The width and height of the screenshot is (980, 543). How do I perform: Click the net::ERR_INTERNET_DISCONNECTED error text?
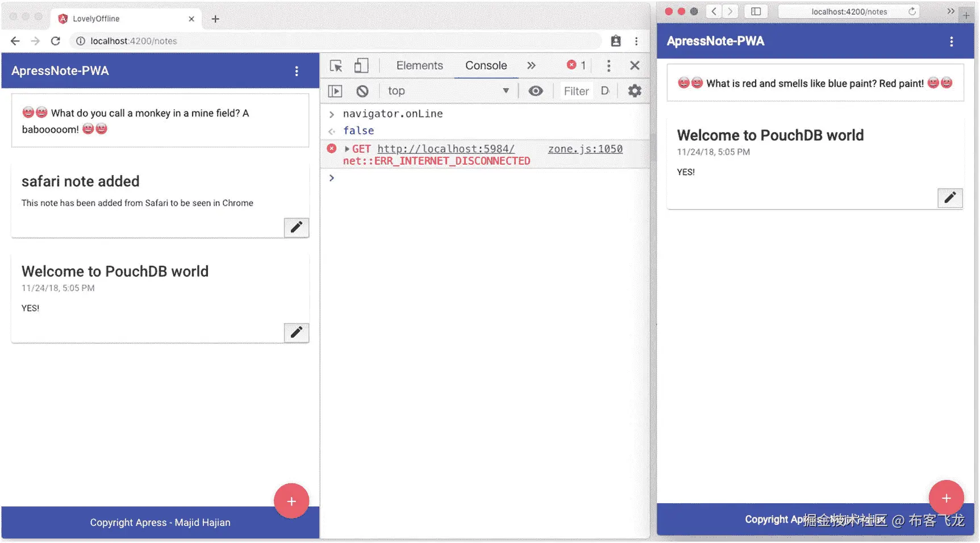(436, 161)
